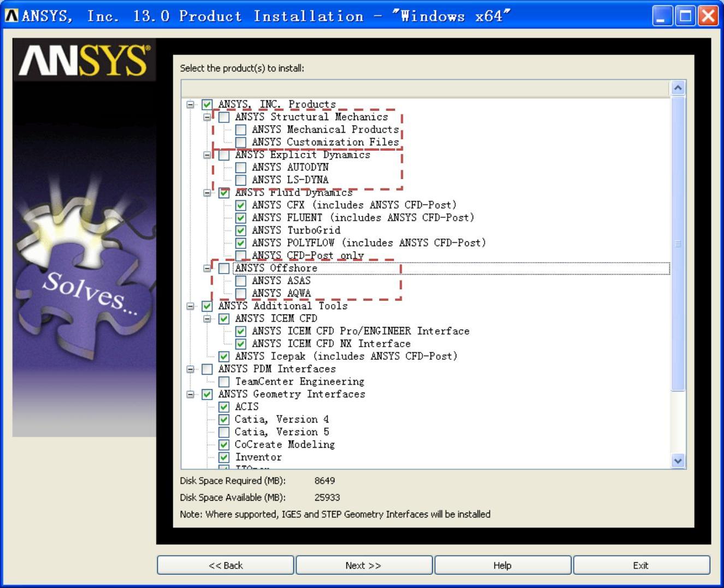Collapse the ANSYS, INC. Products tree node

tap(190, 104)
